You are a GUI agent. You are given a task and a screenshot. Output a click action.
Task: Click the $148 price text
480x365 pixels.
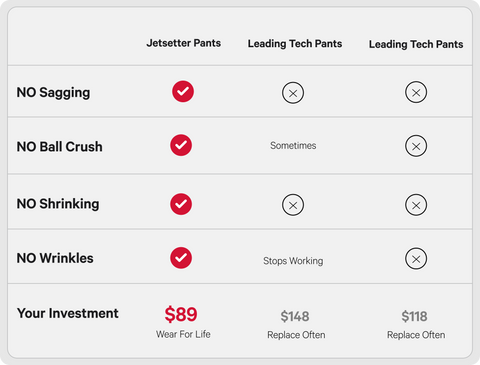tap(295, 316)
